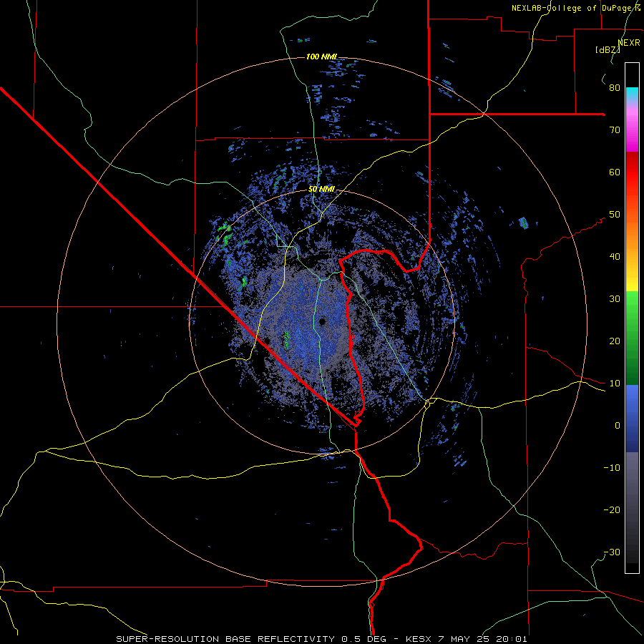The image size is (644, 644).
Task: Click the 70 dBZ scale label
Action: coord(615,130)
